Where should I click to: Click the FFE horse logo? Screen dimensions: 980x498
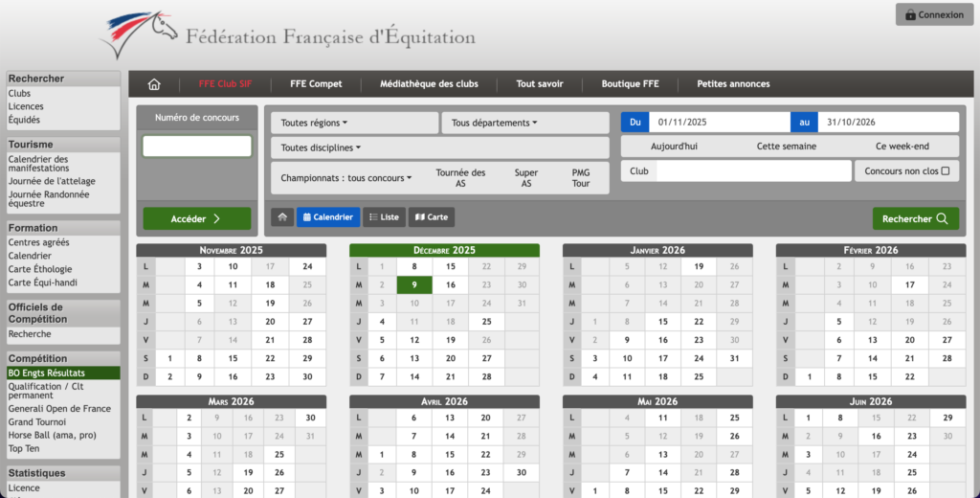coord(139,35)
